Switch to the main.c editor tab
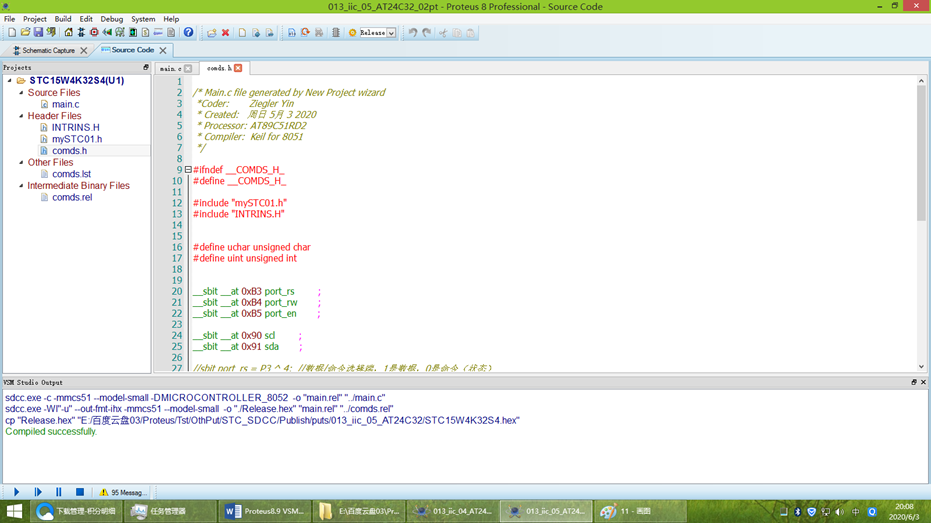Image resolution: width=931 pixels, height=524 pixels. point(170,69)
